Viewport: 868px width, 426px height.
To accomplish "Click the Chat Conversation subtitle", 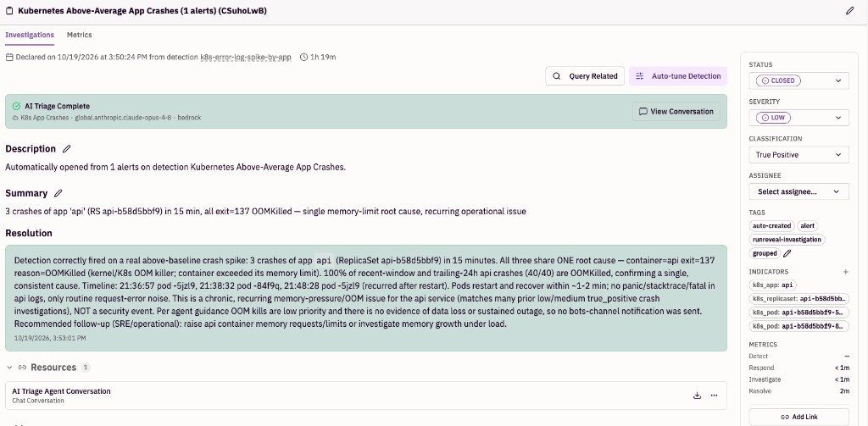I will tap(38, 401).
